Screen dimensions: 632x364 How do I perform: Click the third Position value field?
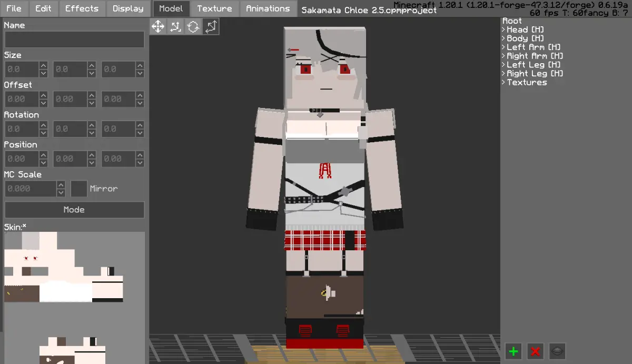[118, 159]
